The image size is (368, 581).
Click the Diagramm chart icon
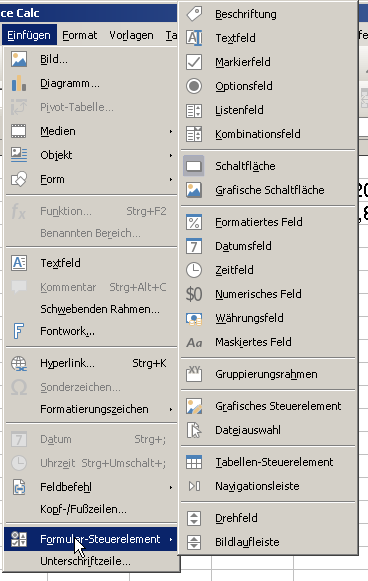pos(19,83)
